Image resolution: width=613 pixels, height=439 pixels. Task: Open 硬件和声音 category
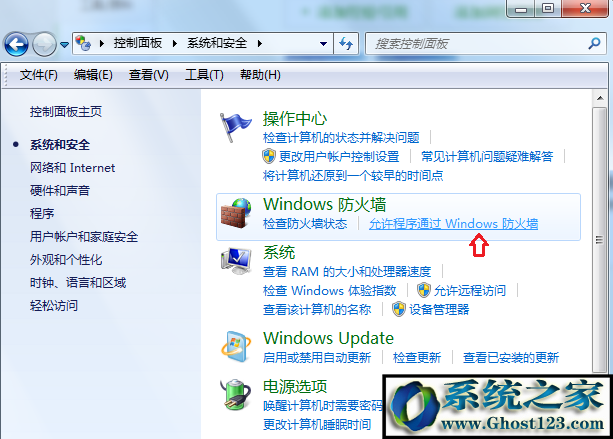point(60,191)
